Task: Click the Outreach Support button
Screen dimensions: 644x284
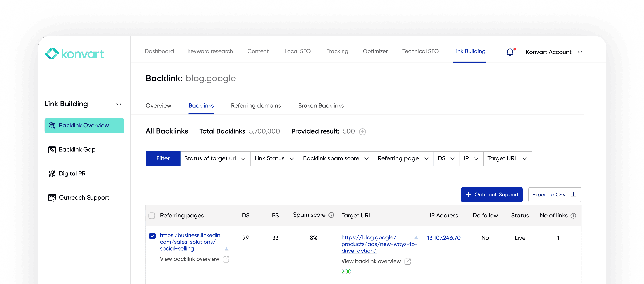Action: pos(491,195)
